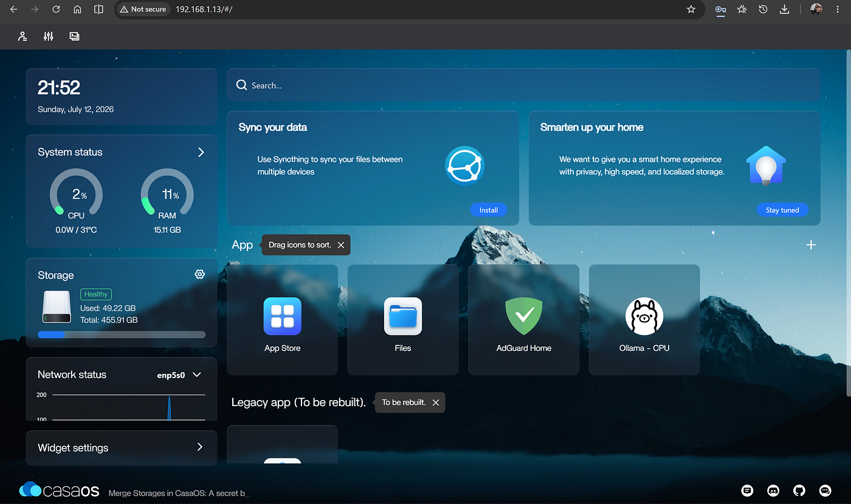Open storage settings gear icon
851x504 pixels.
pyautogui.click(x=199, y=274)
